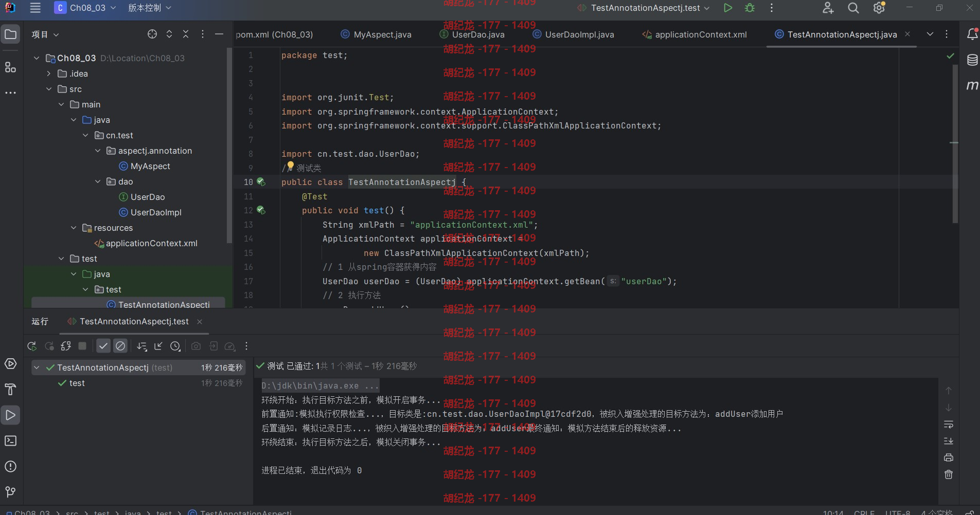Click the stop process square button
Viewport: 980px width, 515px height.
click(x=82, y=346)
